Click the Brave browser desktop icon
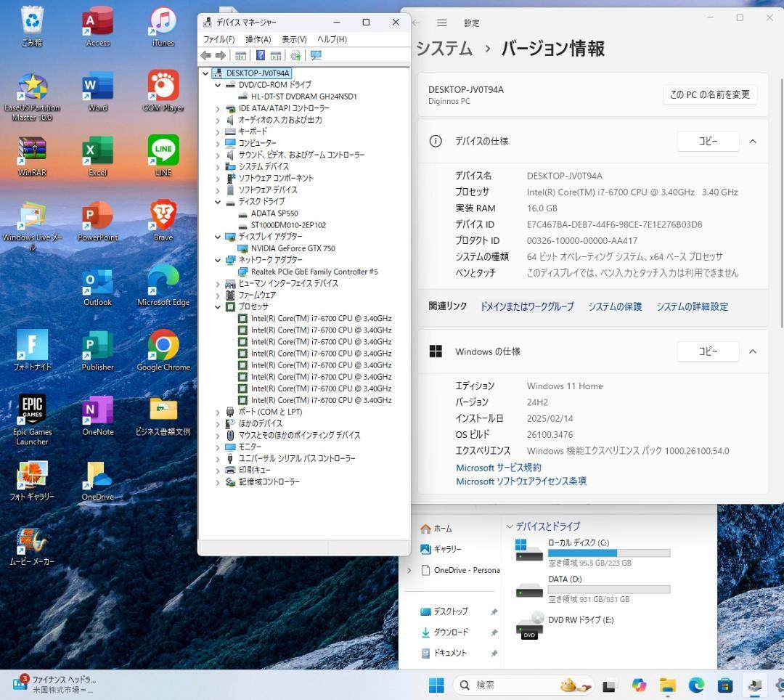This screenshot has height=700, width=784. (x=163, y=221)
